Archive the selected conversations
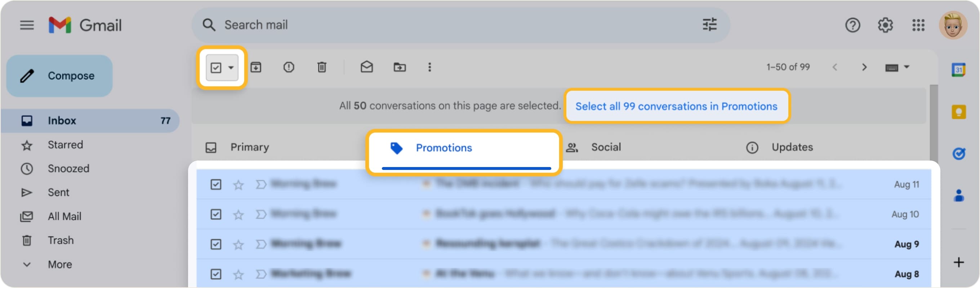This screenshot has width=980, height=288. tap(256, 67)
